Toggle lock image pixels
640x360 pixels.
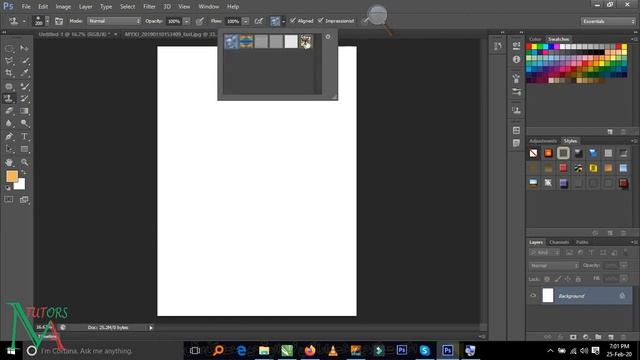(558, 279)
